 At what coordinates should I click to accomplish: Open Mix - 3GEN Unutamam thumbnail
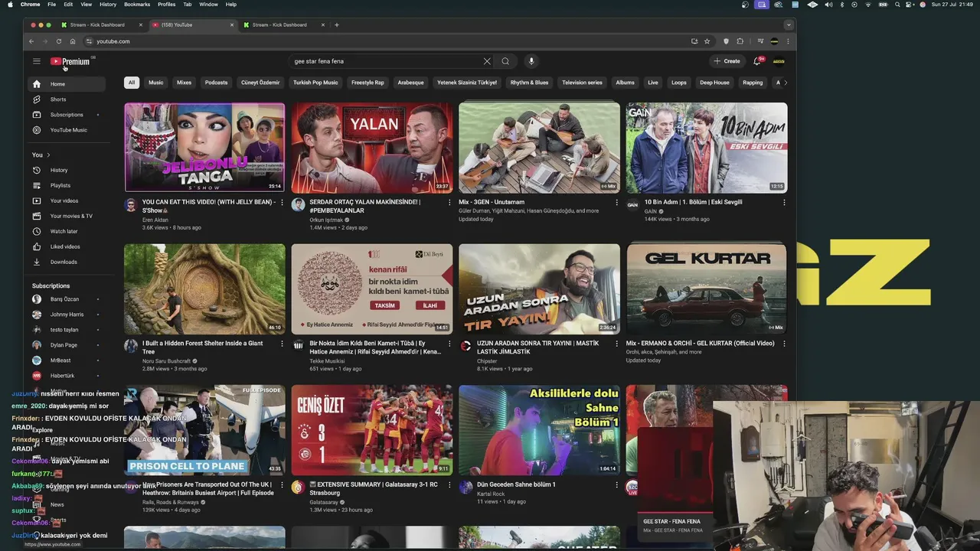point(539,147)
